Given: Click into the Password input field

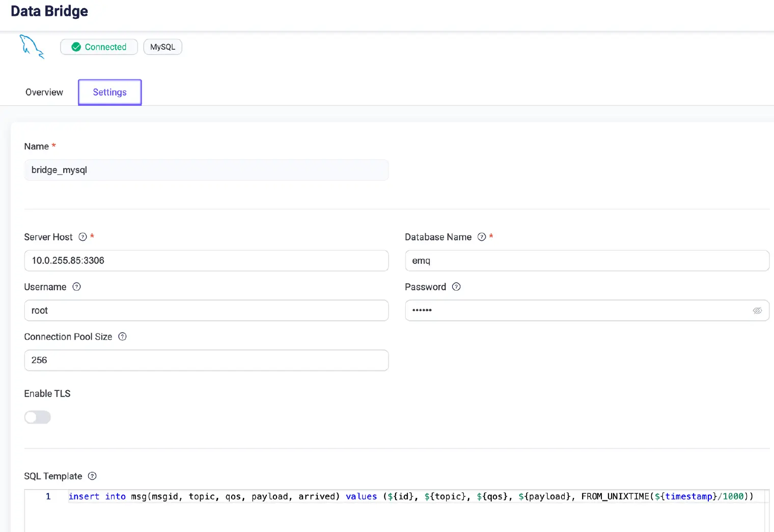Looking at the screenshot, I should [587, 311].
